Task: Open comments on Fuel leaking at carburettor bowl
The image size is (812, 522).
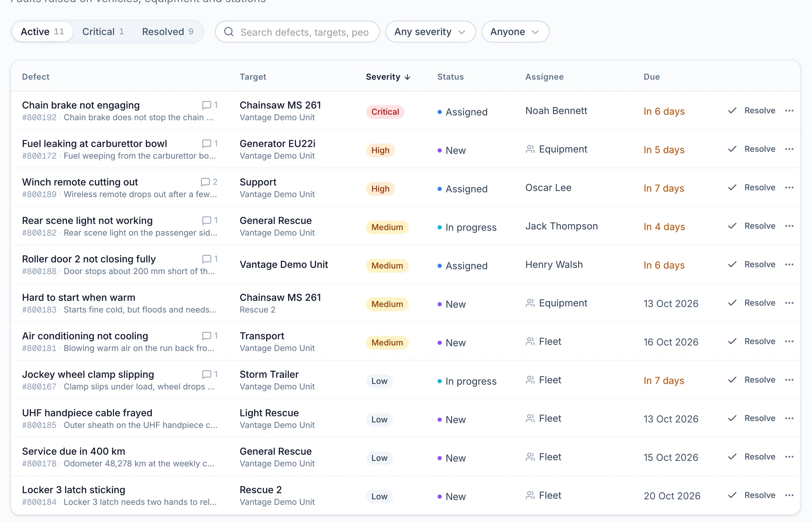Action: (210, 144)
